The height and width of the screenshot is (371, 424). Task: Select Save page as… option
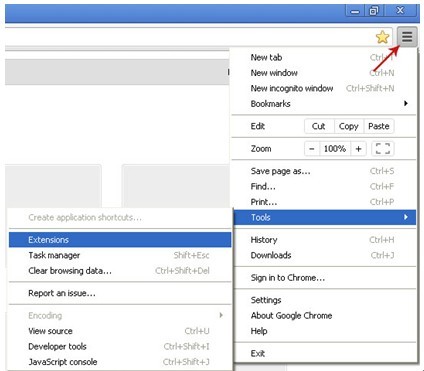(324, 171)
